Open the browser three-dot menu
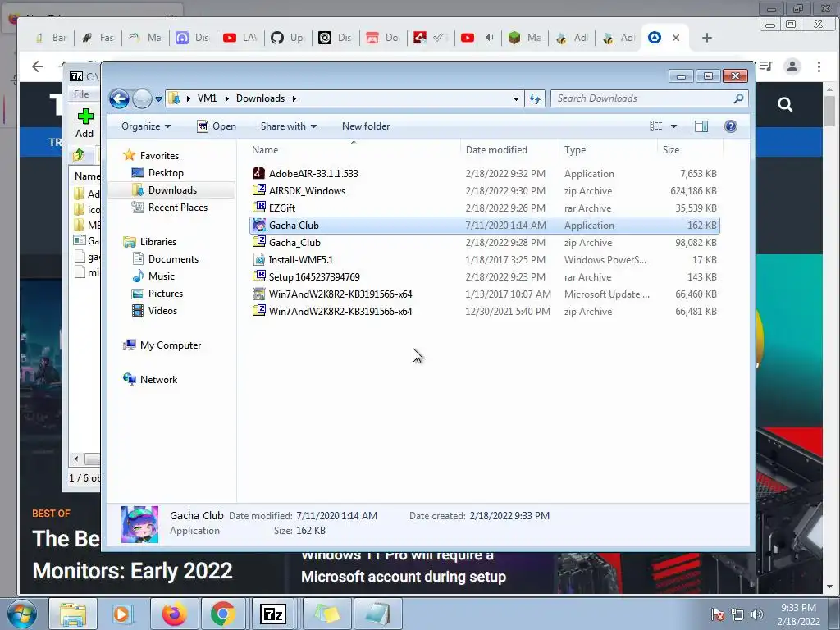840x630 pixels. point(819,66)
